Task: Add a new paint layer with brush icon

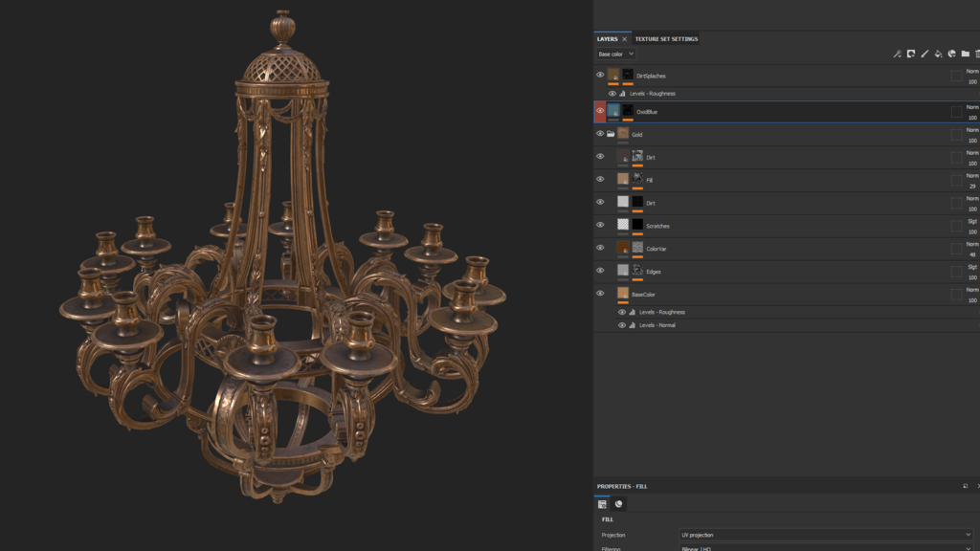Action: pyautogui.click(x=924, y=55)
